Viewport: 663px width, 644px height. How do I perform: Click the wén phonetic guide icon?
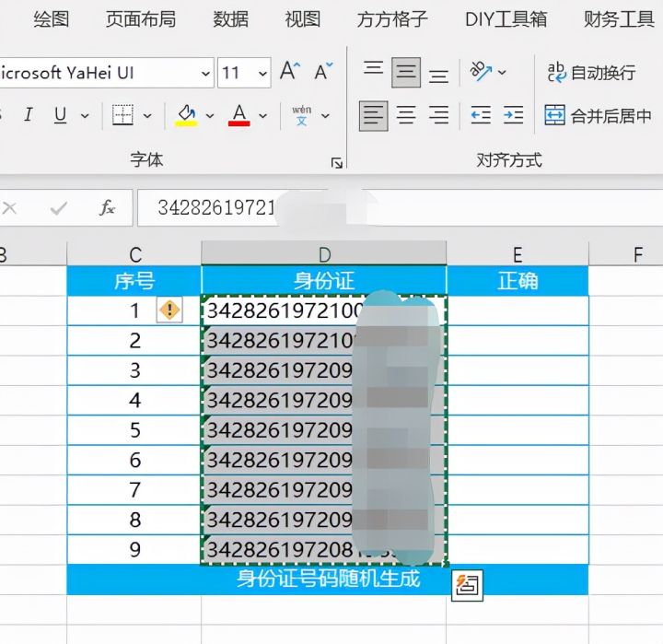click(x=301, y=115)
